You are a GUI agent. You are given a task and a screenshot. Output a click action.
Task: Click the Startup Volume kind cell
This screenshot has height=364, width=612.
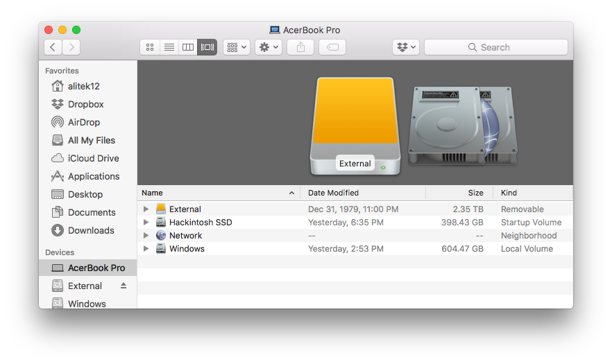tap(532, 223)
